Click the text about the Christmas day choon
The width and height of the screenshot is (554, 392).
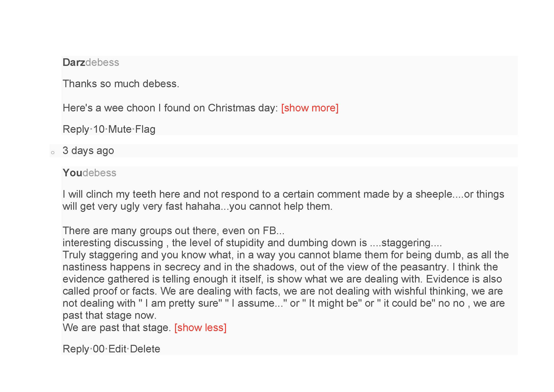click(x=170, y=108)
